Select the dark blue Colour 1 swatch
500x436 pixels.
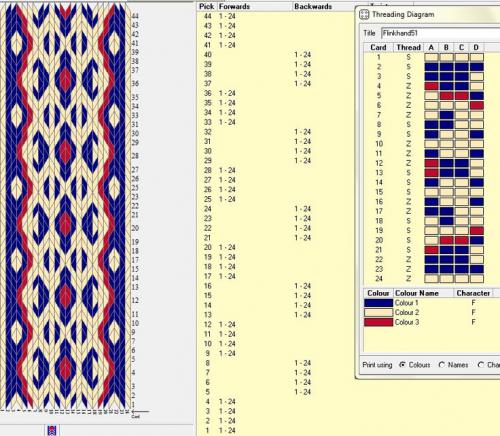pyautogui.click(x=378, y=303)
